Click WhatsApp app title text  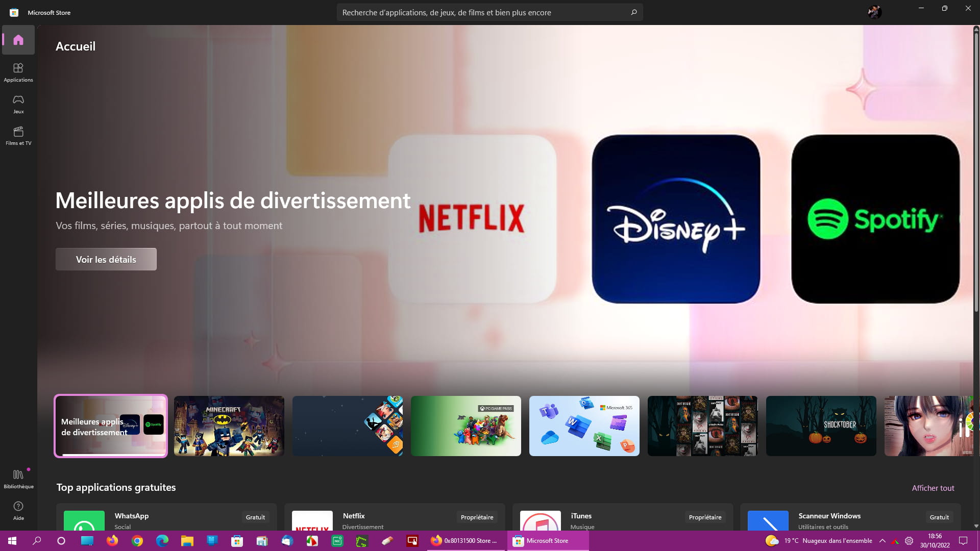tap(132, 516)
